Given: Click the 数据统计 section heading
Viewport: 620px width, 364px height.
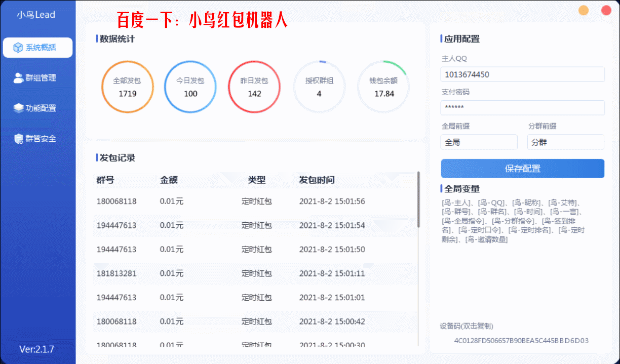Looking at the screenshot, I should (x=117, y=38).
